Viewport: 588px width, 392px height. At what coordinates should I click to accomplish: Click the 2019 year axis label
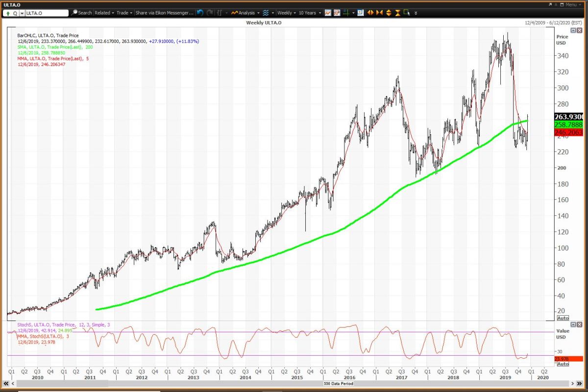tap(505, 378)
